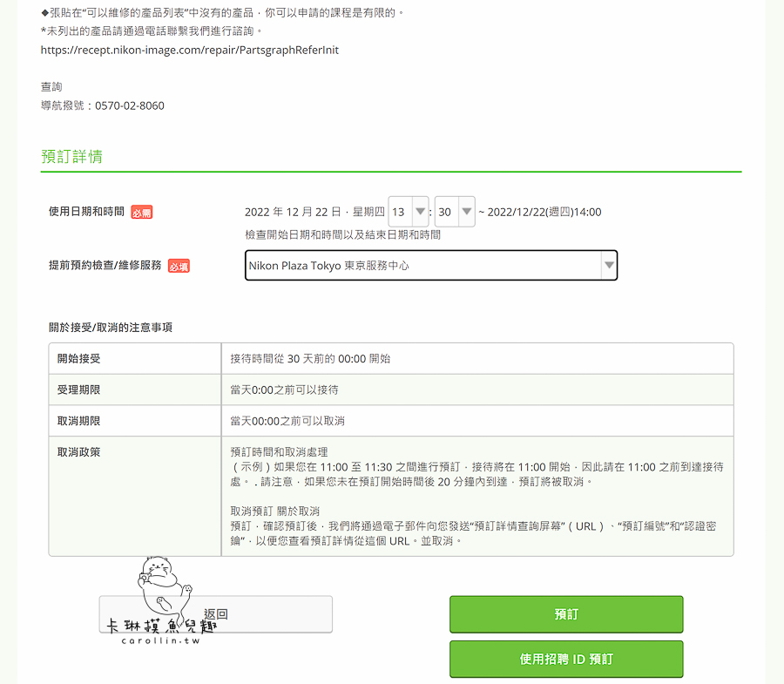The image size is (784, 684).
Task: Select the 取消政策 table row header
Action: [x=78, y=452]
